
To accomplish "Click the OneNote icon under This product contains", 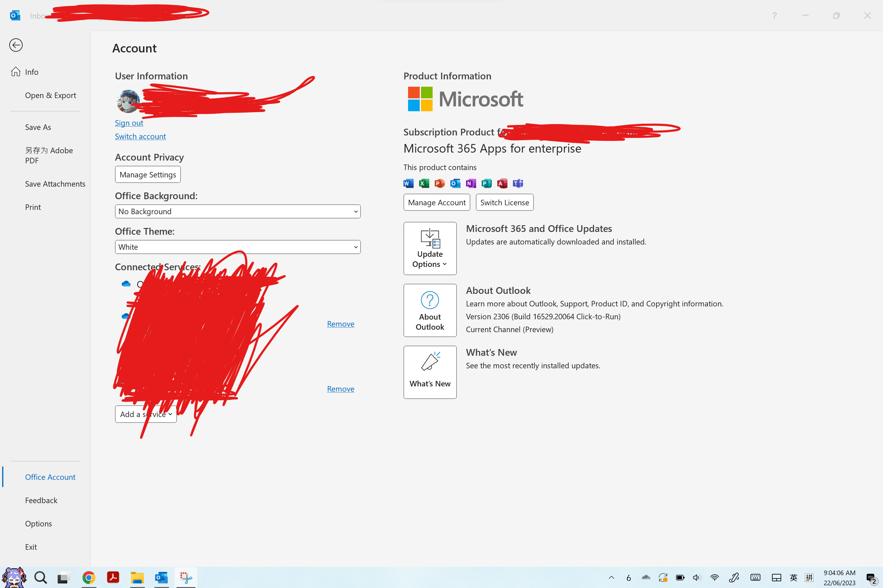I will coord(471,183).
